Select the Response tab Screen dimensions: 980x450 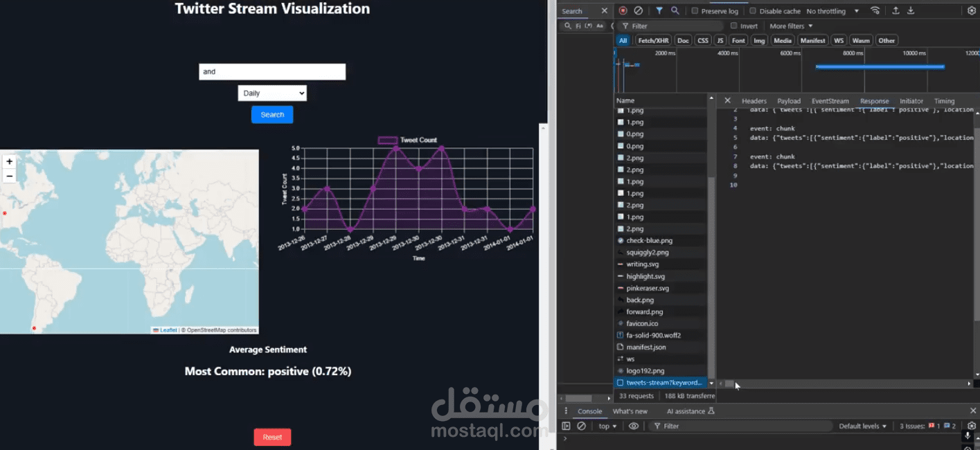(x=874, y=101)
